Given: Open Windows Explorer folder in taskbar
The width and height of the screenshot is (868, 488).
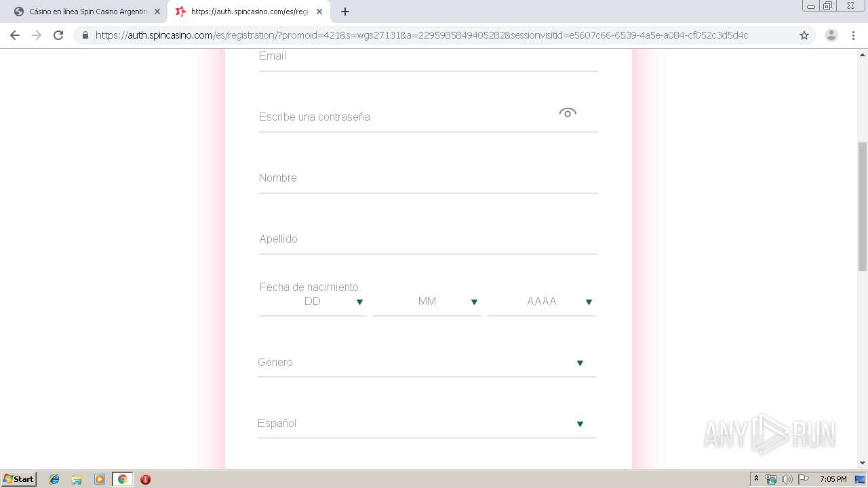Looking at the screenshot, I should pos(77,479).
